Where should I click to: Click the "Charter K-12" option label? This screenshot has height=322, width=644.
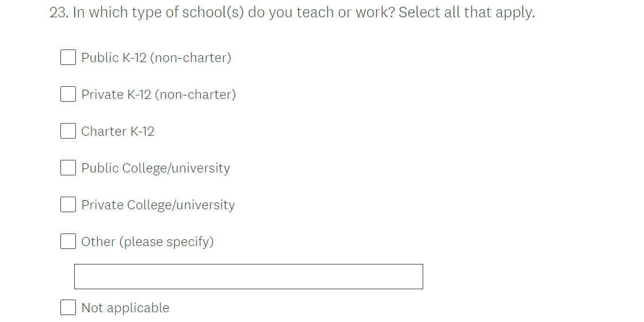(x=118, y=131)
